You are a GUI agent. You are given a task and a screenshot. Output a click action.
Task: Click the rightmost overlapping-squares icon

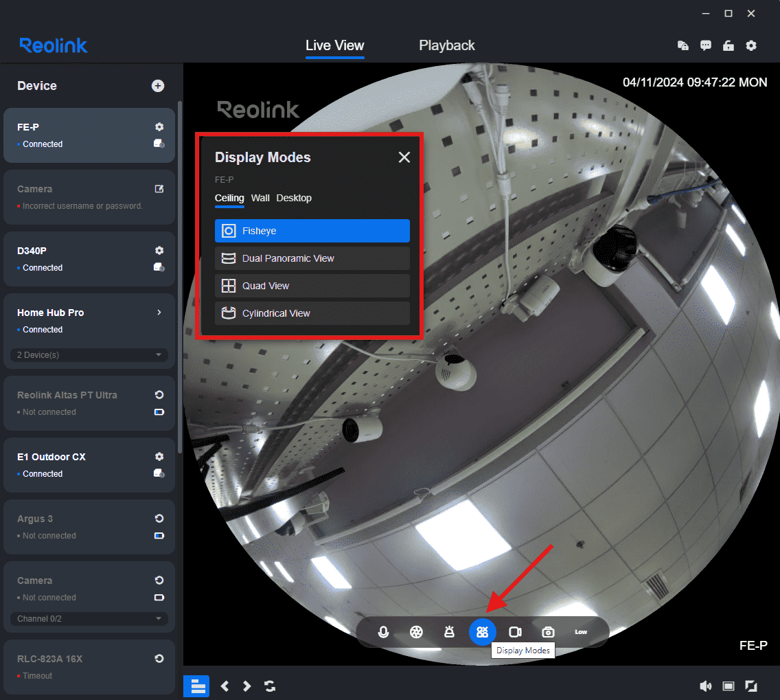point(751,686)
